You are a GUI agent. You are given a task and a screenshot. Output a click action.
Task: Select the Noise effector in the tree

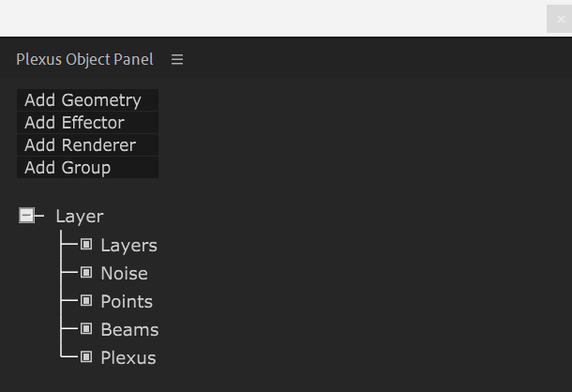tap(124, 274)
